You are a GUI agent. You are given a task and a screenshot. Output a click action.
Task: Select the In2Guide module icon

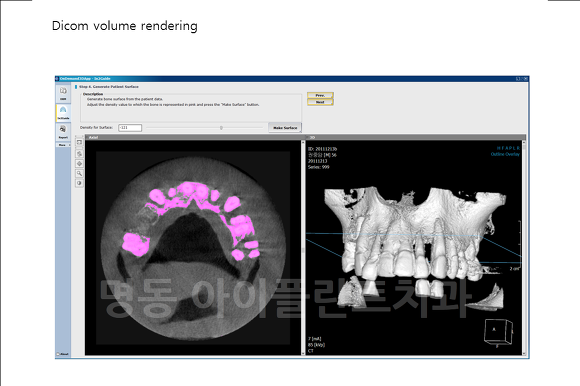click(63, 112)
